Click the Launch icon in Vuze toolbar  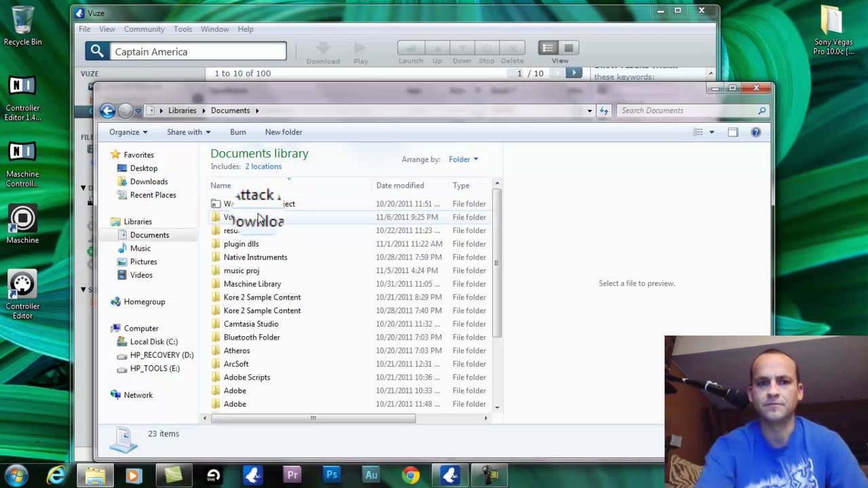point(410,48)
